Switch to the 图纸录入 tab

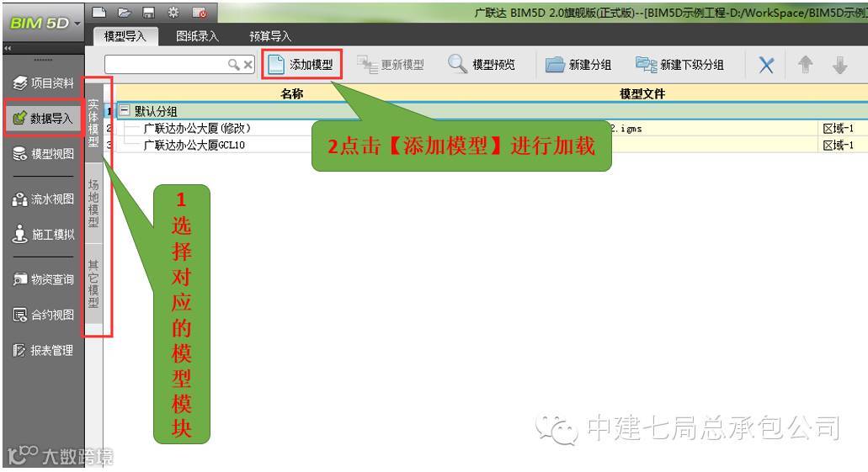[197, 36]
